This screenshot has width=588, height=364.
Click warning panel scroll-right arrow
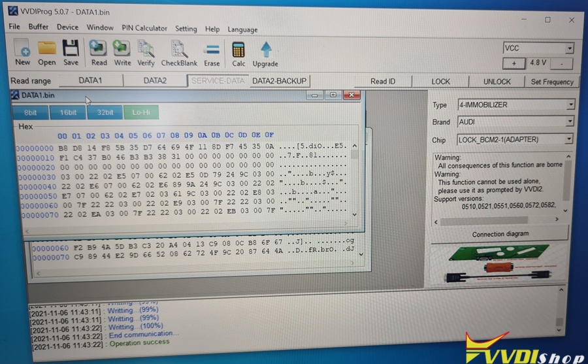click(557, 219)
